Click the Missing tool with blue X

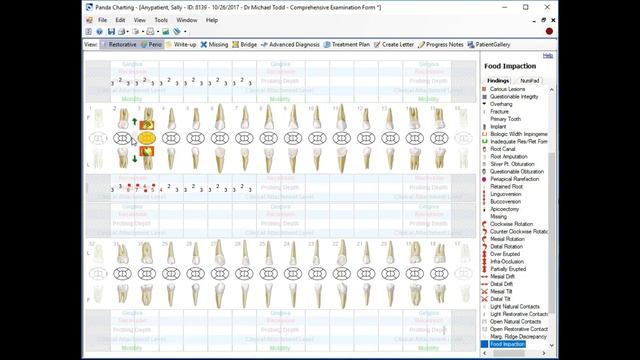pyautogui.click(x=214, y=44)
